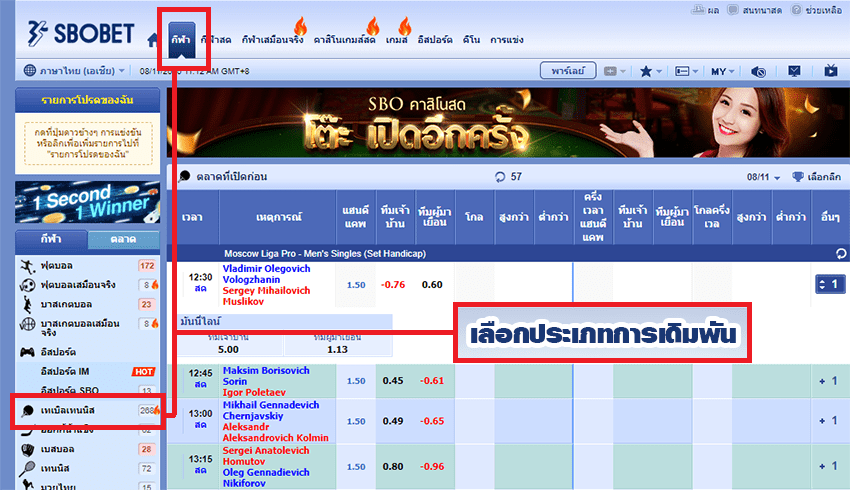This screenshot has height=490, width=850.
Task: Open คีโน keno menu
Action: (471, 40)
